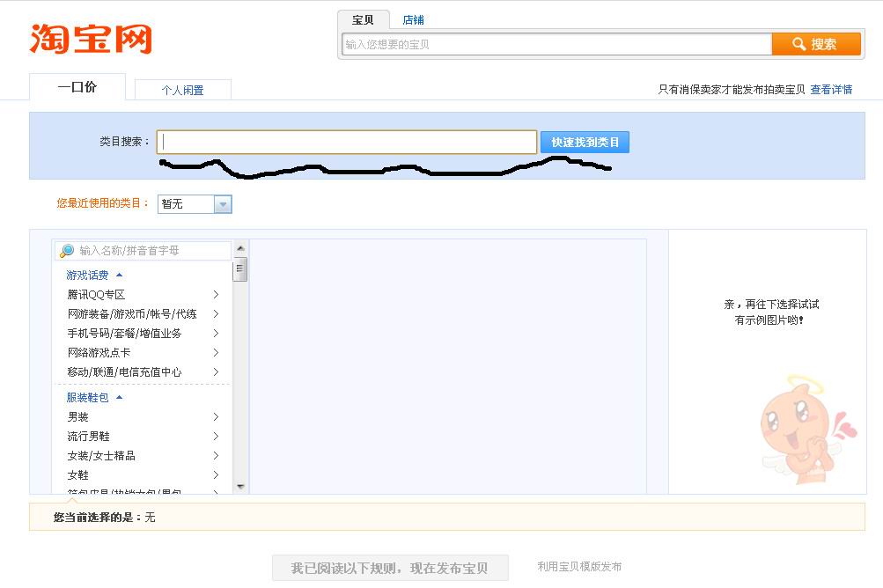Select 网络游戏点卡 category
883x588 pixels.
pos(99,353)
